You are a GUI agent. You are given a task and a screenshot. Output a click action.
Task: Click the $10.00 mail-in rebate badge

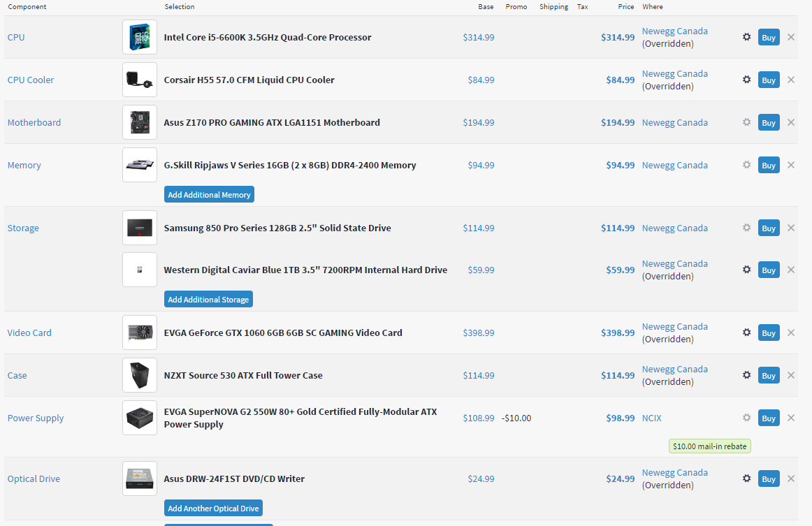point(709,446)
